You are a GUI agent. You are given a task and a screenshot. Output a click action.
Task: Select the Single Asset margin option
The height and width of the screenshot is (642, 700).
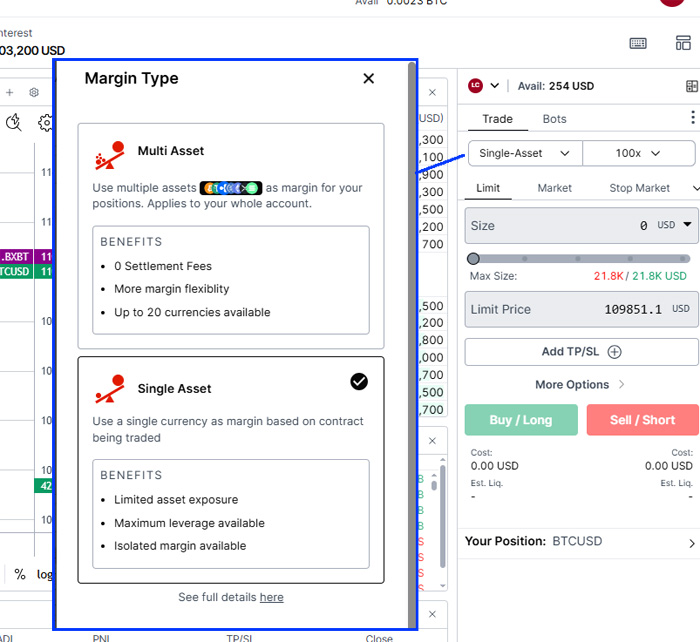pos(231,469)
